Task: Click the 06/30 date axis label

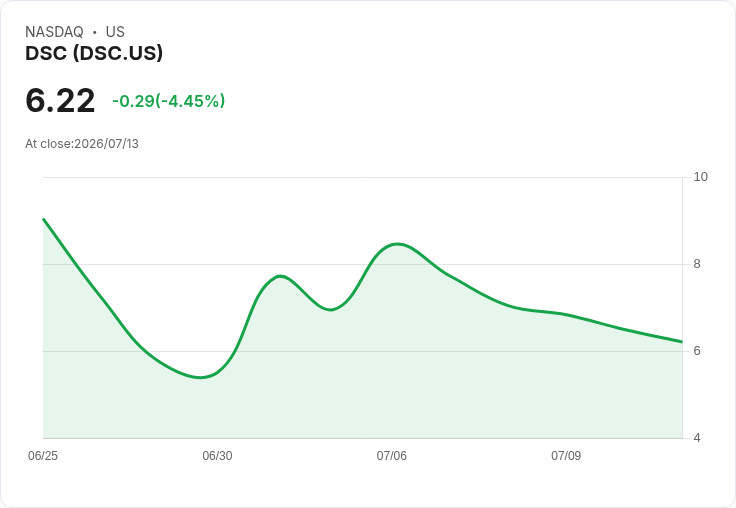Action: click(217, 456)
